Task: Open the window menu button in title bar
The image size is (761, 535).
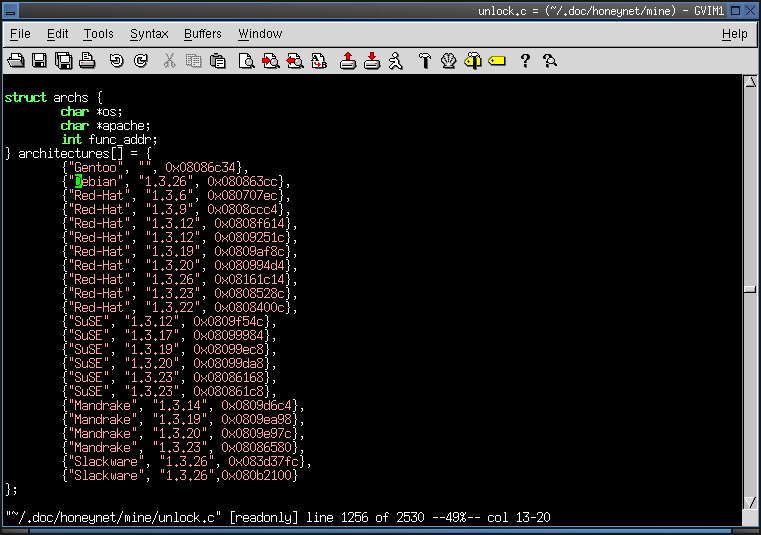Action: click(x=10, y=10)
